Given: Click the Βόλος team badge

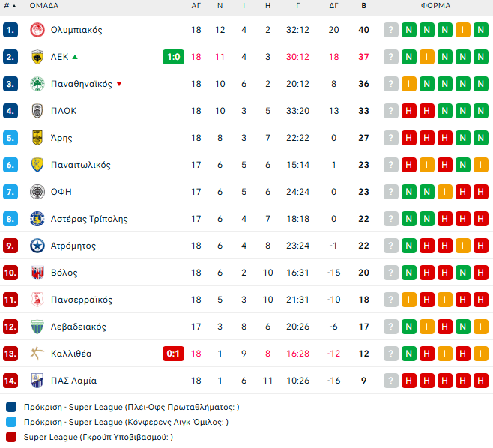Looking at the screenshot, I should click(x=37, y=273).
